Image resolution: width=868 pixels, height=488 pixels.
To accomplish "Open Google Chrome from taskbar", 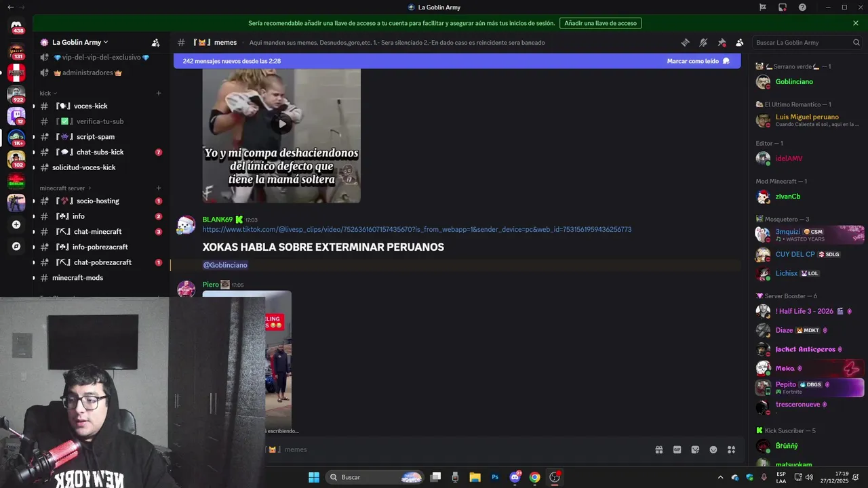I will click(534, 477).
